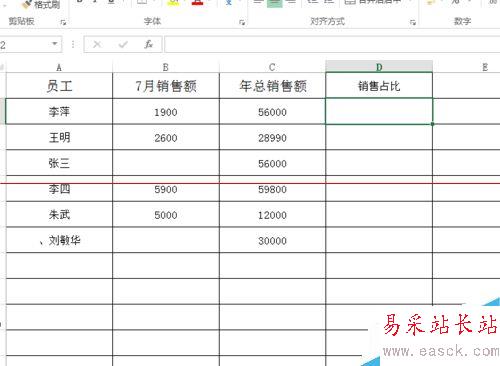The image size is (500, 366).
Task: Select column E header
Action: (x=467, y=67)
